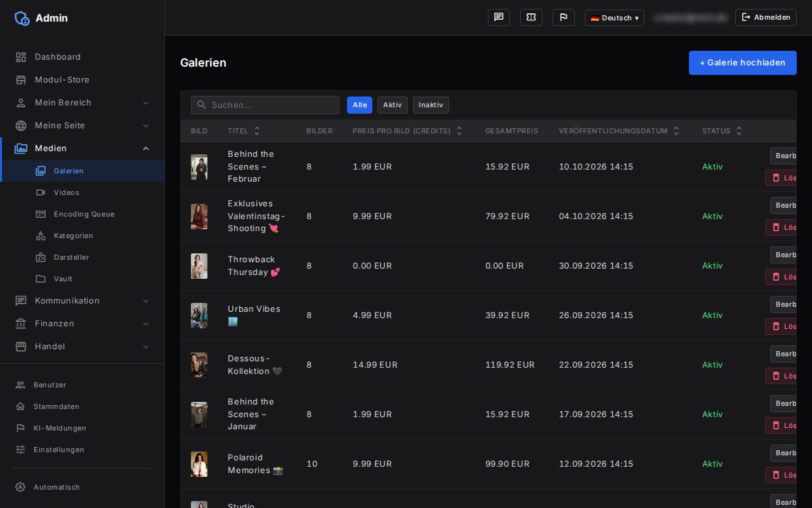Open the chat messages icon in header
This screenshot has width=812, height=508.
coord(499,18)
